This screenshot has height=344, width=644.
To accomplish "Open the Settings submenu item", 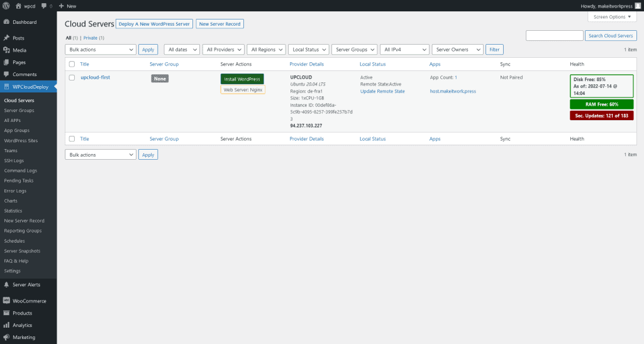I will pos(13,271).
